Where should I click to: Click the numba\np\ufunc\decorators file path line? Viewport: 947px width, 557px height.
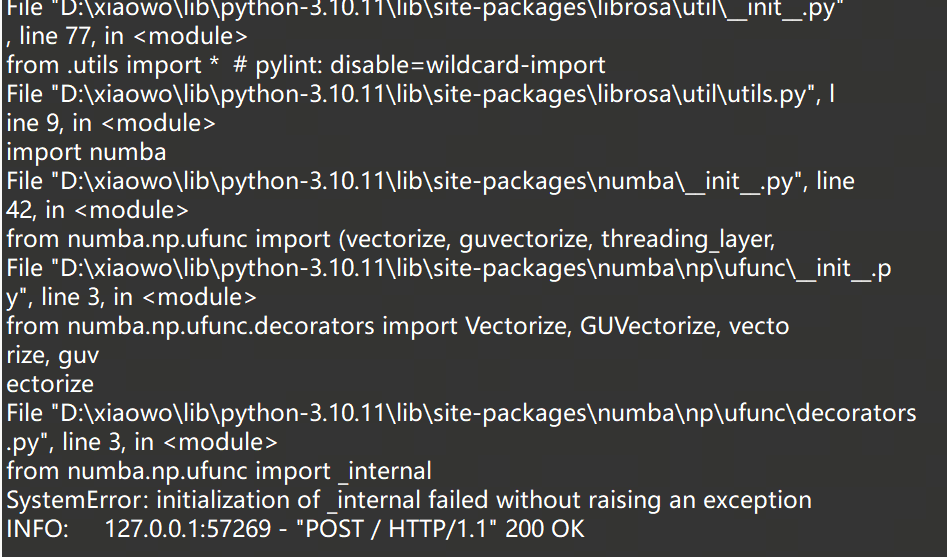[461, 413]
